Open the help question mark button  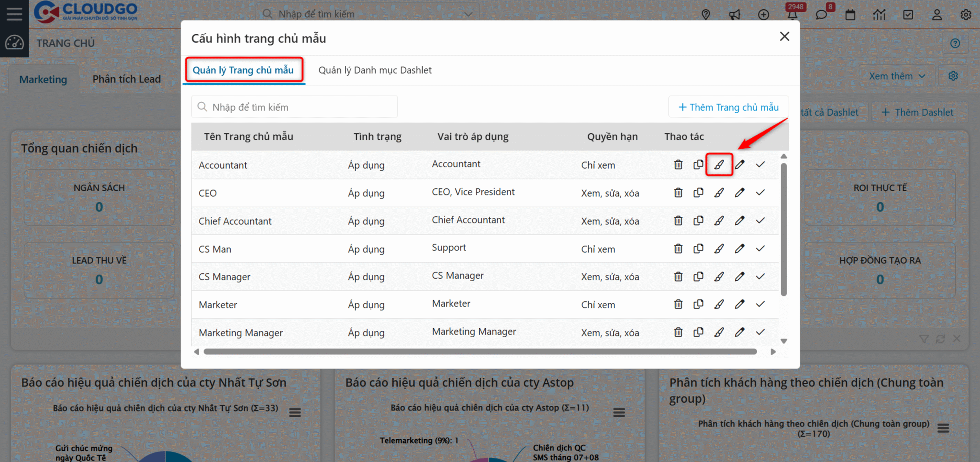955,44
